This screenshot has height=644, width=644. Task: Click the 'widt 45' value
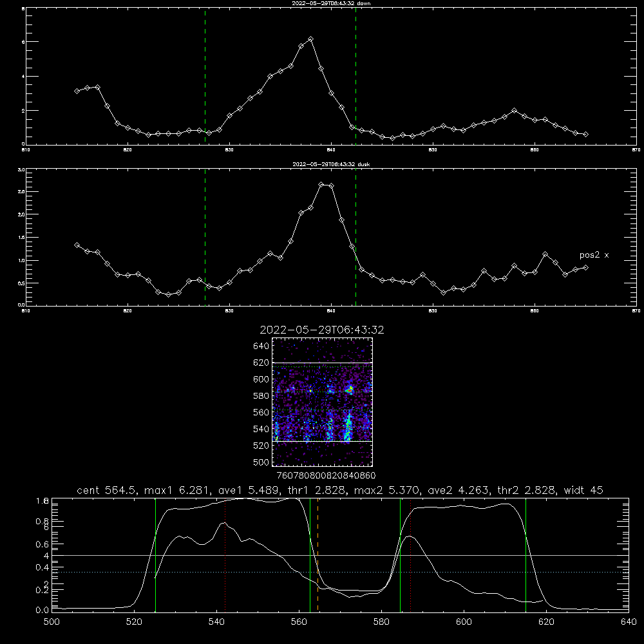(x=583, y=490)
